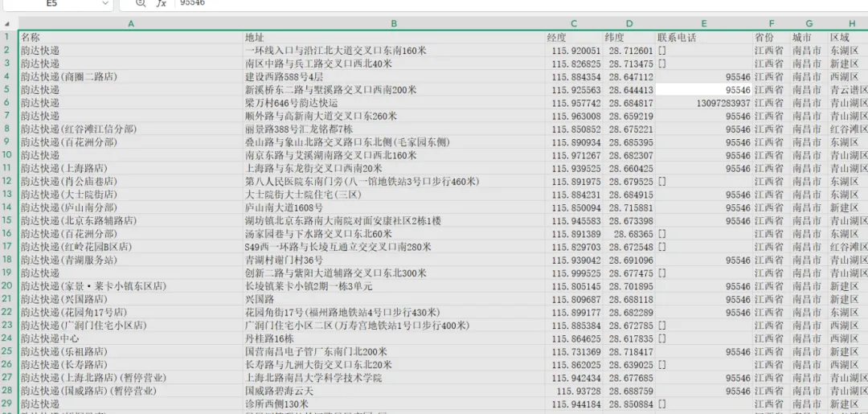Select latitude cell 28.850884
Screen dimensions: 868x414
click(x=628, y=404)
